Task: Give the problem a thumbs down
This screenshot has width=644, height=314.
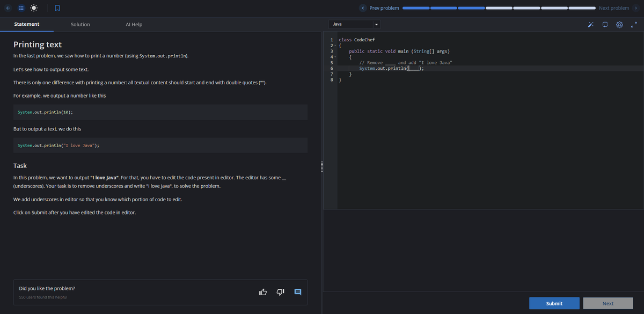Action: (x=280, y=292)
